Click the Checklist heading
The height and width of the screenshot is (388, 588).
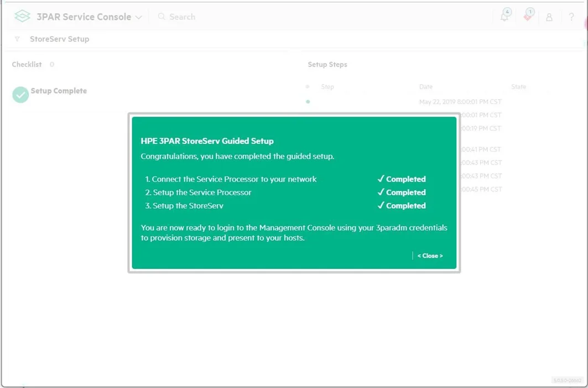27,65
